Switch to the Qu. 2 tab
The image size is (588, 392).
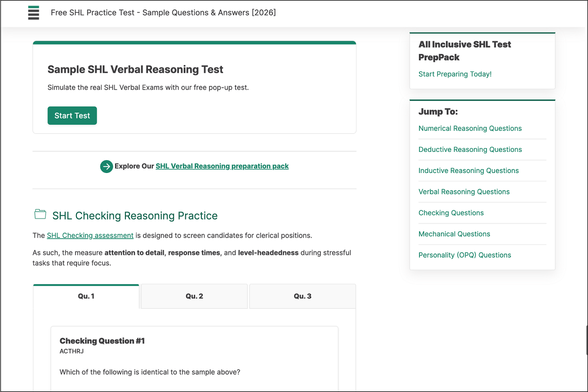[x=195, y=296]
